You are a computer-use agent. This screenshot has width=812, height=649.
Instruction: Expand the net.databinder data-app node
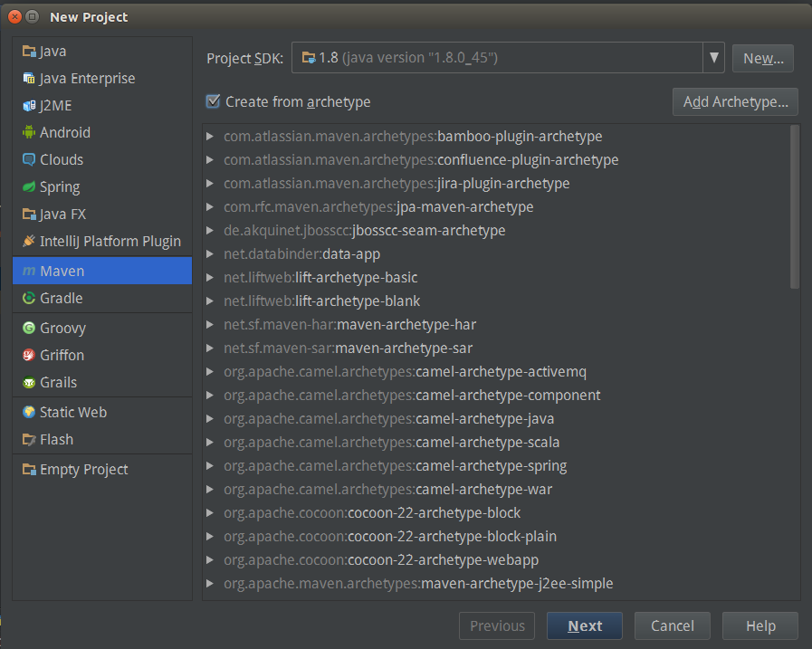pos(210,253)
